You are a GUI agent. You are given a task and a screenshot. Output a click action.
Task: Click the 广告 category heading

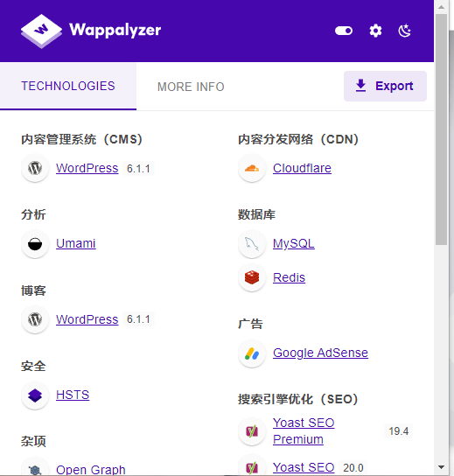(250, 324)
